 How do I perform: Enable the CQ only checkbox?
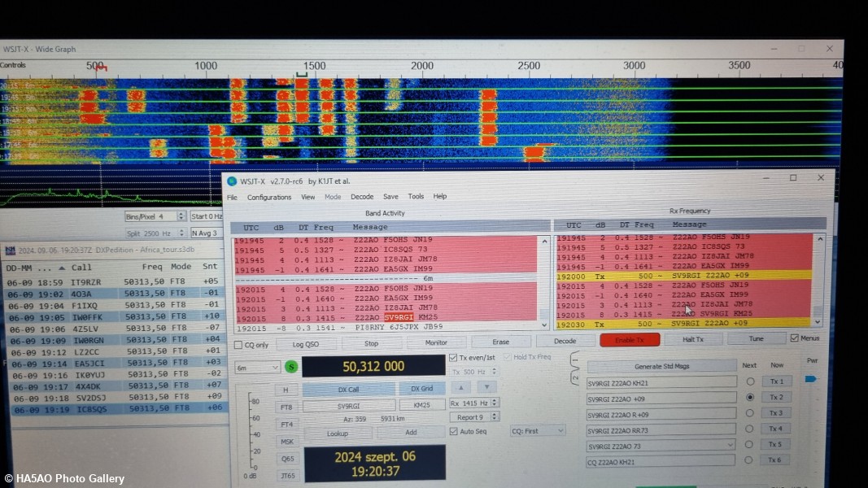point(238,345)
